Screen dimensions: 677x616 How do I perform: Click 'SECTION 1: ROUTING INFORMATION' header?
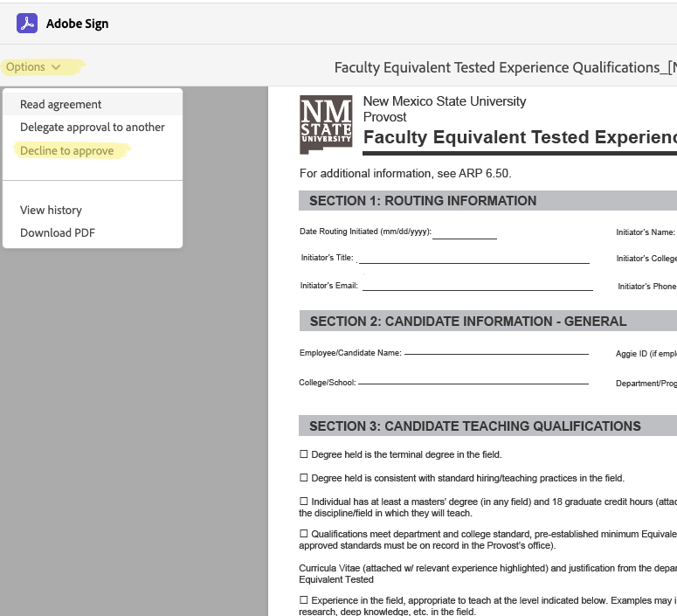[423, 201]
